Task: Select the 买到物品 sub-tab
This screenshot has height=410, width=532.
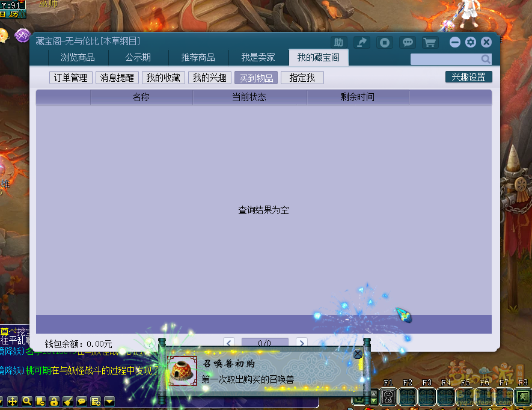Action: tap(256, 78)
